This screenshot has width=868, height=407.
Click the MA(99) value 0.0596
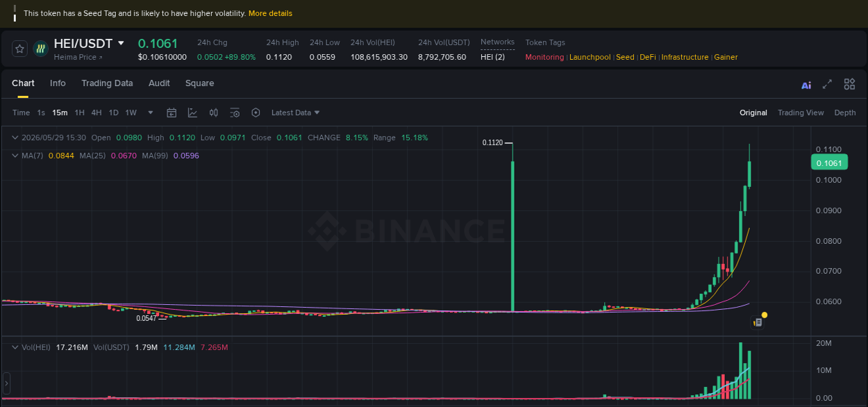(186, 156)
